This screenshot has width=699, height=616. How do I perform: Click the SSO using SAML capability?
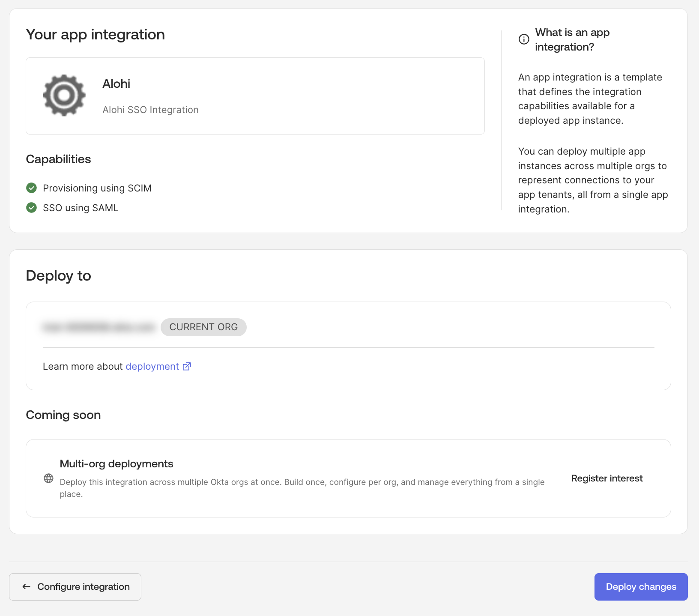pyautogui.click(x=81, y=208)
